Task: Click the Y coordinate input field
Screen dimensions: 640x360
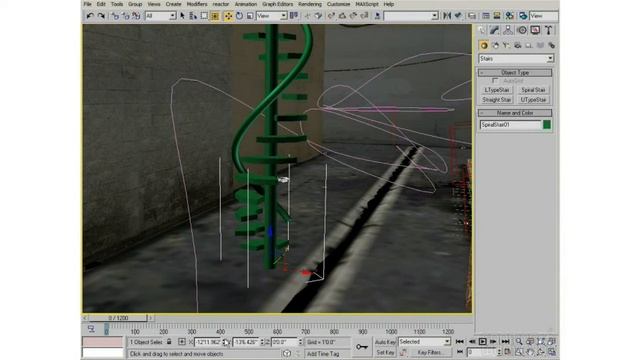Action: (246, 342)
